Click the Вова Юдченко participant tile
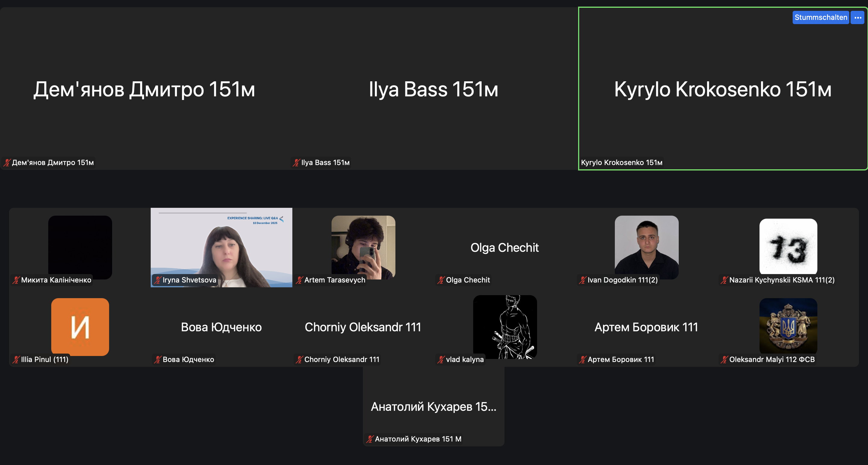Screen dimensions: 868x465 tap(222, 327)
